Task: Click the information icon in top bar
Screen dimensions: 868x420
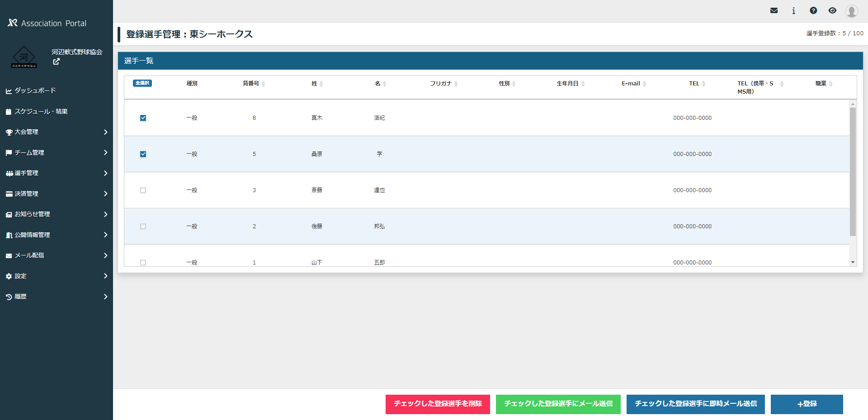Action: (793, 10)
